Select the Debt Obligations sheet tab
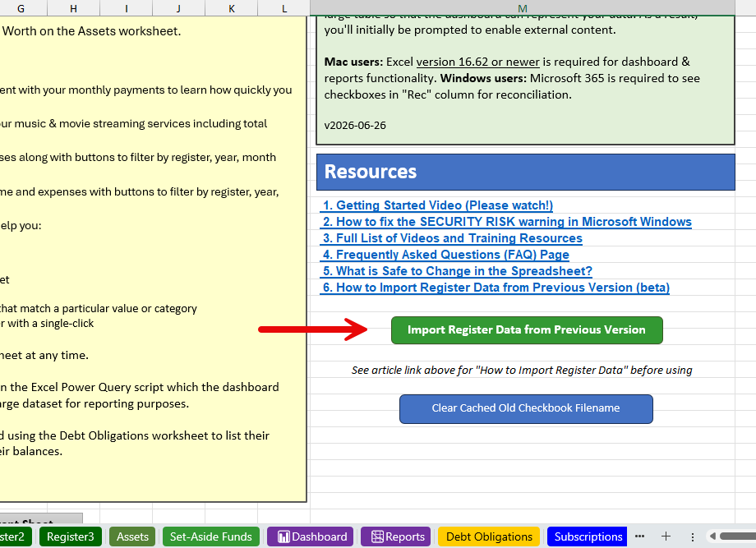Image resolution: width=756 pixels, height=548 pixels. click(489, 536)
